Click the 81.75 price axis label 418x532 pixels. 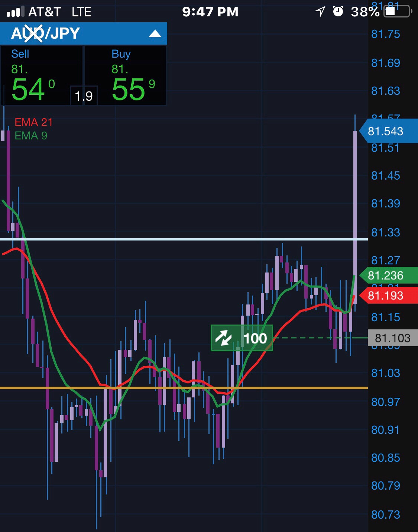pos(386,34)
